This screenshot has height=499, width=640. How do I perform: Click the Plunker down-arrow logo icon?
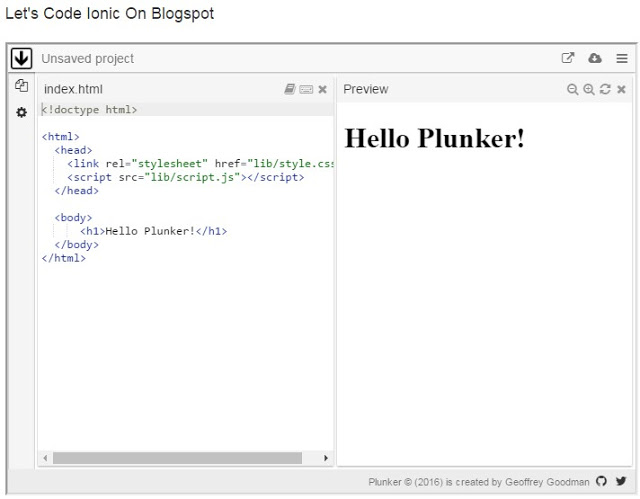(x=21, y=58)
